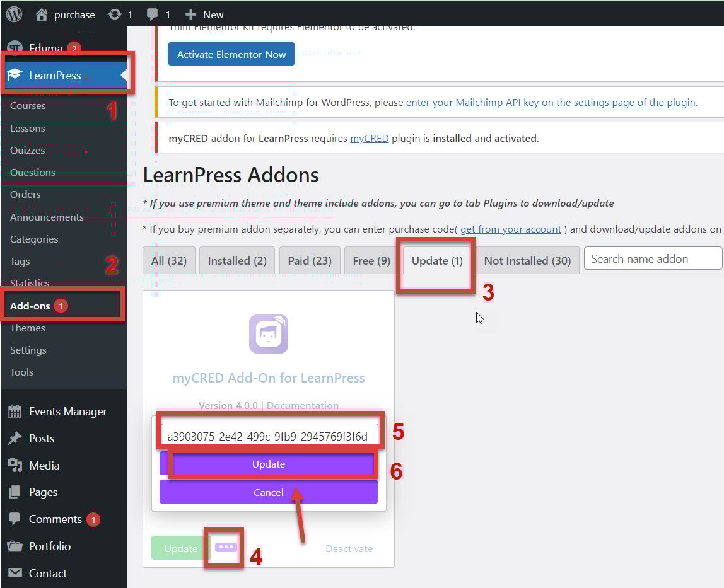The image size is (724, 588).
Task: Click the Pages document icon
Action: point(15,492)
